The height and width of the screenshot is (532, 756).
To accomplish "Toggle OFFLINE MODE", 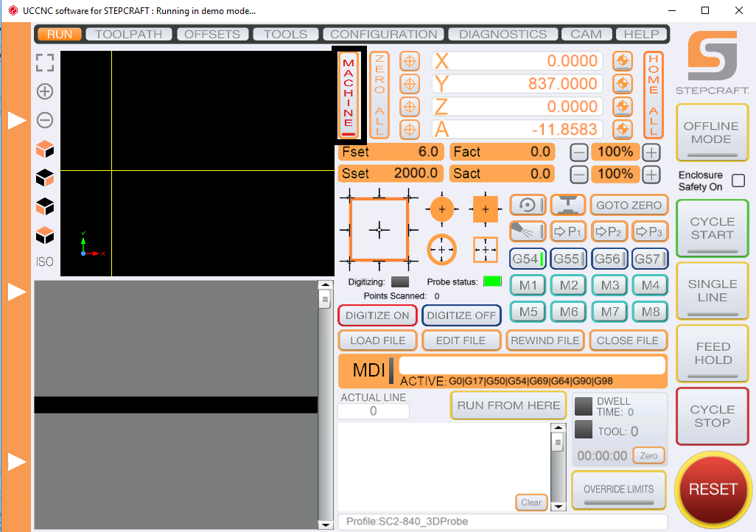I will point(712,133).
